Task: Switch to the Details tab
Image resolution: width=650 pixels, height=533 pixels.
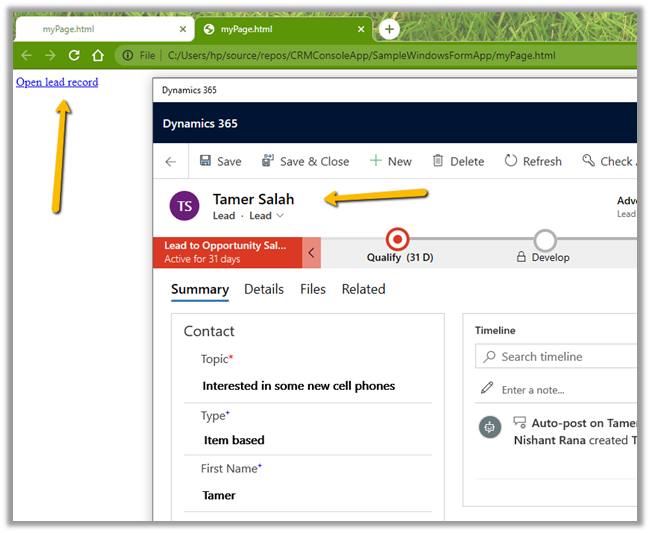Action: coord(264,289)
